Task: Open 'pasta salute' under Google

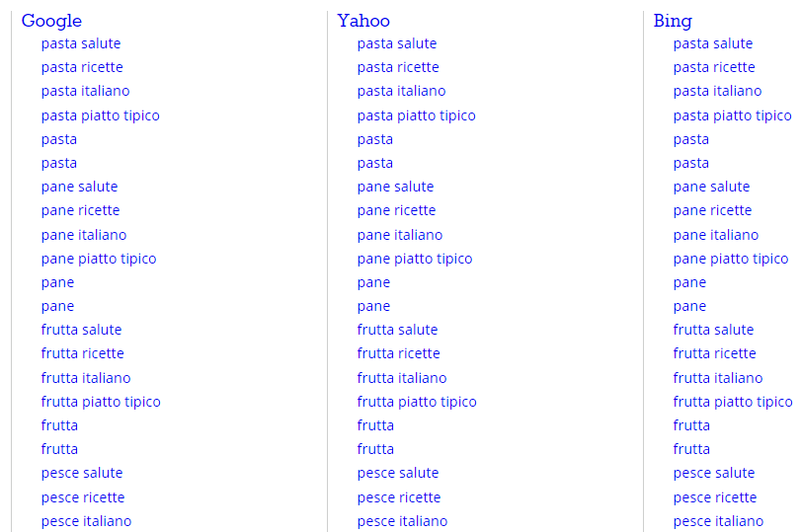Action: [81, 43]
